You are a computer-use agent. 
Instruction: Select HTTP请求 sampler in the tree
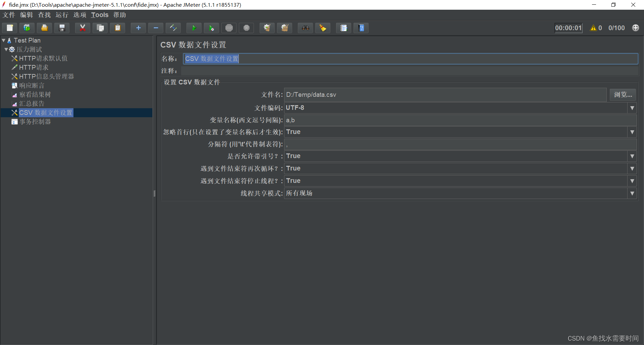[34, 67]
